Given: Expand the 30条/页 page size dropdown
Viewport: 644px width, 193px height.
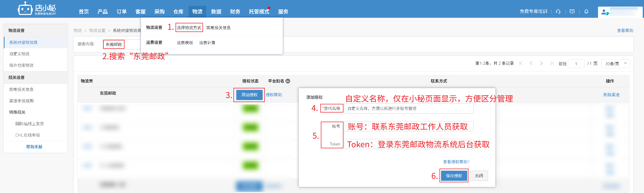Looking at the screenshot, I should tap(615, 63).
